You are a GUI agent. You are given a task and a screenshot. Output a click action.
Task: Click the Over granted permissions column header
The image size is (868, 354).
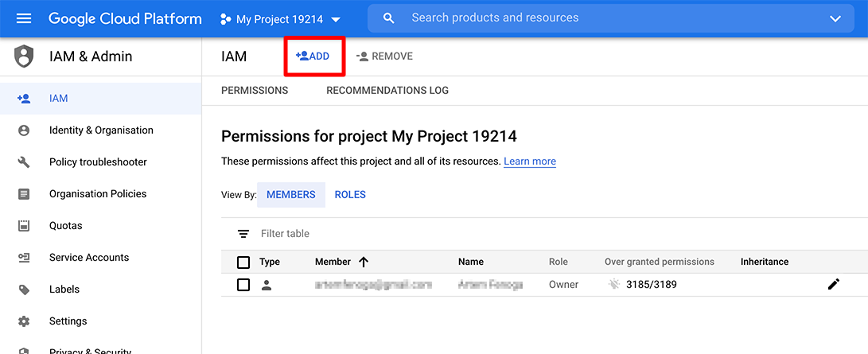pyautogui.click(x=660, y=263)
